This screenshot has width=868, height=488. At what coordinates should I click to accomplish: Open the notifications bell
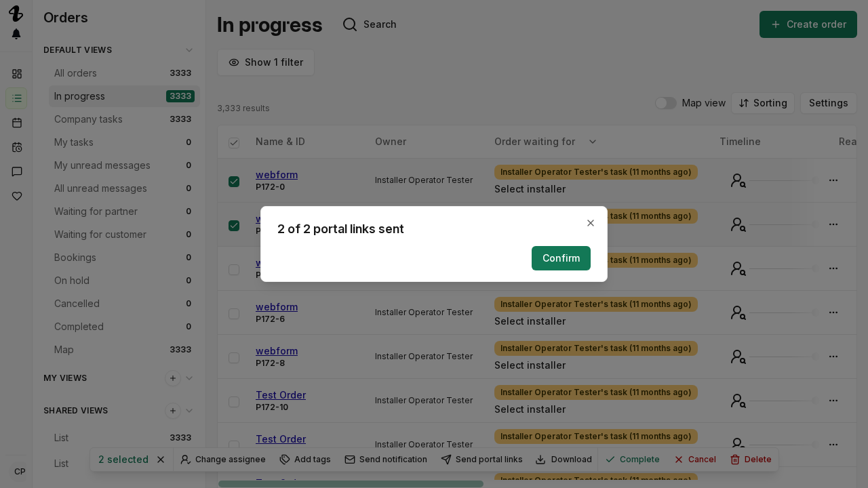(x=16, y=34)
